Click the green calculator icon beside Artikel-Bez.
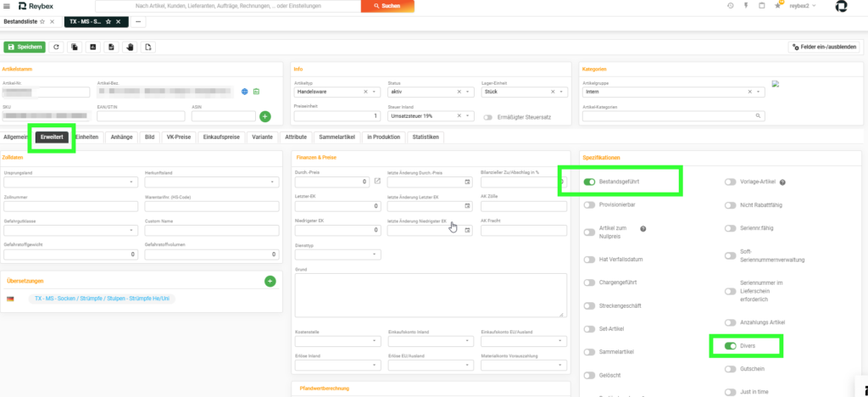This screenshot has height=397, width=868. coord(256,92)
